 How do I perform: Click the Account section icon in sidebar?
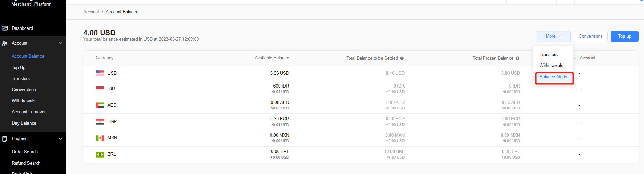tap(5, 43)
